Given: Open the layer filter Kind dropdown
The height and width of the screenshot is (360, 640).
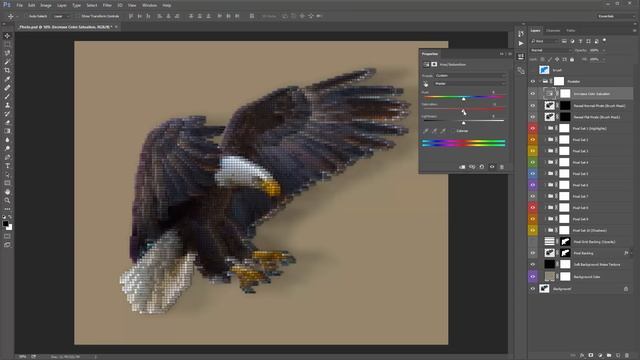Looking at the screenshot, I should tap(545, 41).
